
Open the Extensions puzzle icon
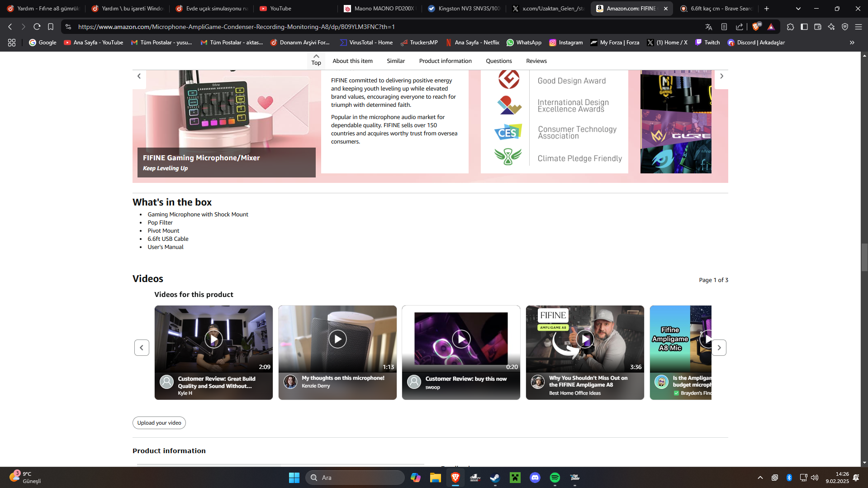point(790,27)
